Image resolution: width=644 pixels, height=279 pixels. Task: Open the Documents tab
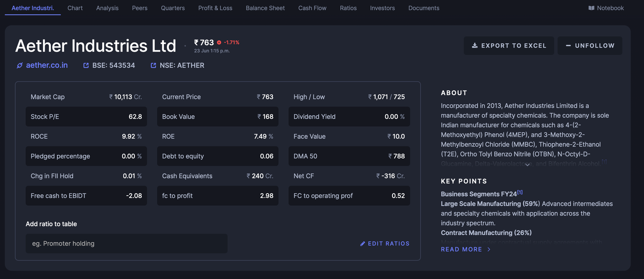click(x=424, y=8)
